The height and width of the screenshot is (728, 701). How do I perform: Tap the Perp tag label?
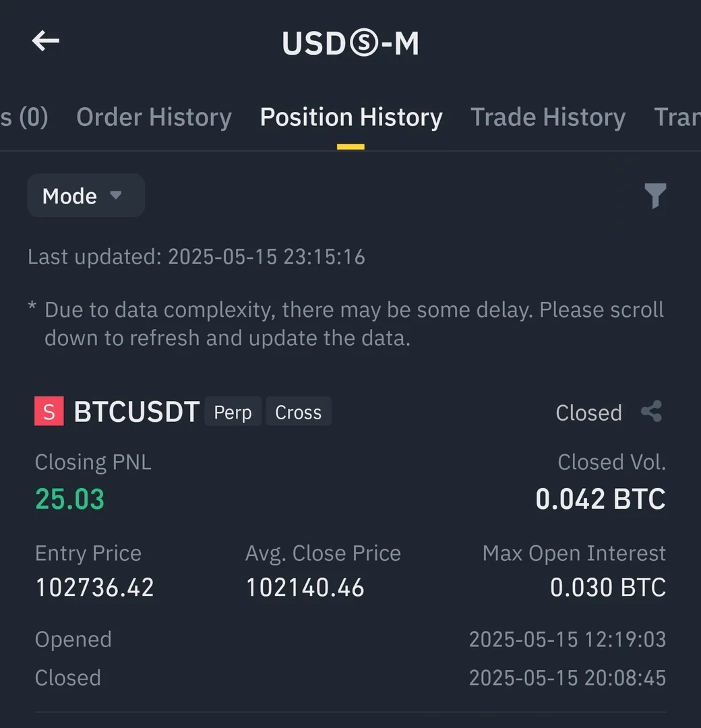(x=233, y=412)
